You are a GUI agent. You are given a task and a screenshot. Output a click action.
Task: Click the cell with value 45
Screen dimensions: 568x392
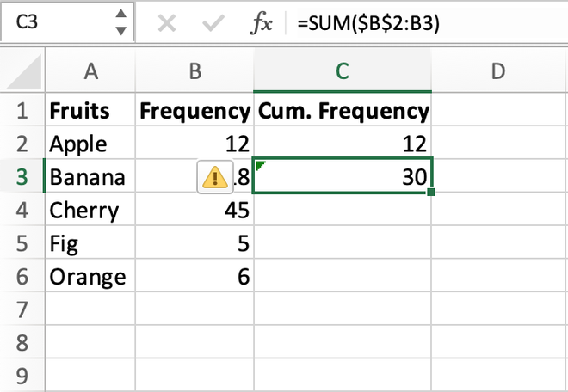tap(194, 211)
